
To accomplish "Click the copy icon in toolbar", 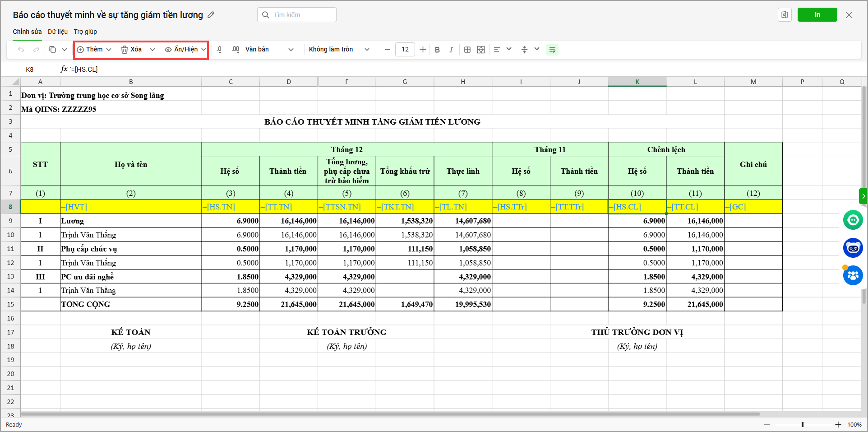I will 52,50.
